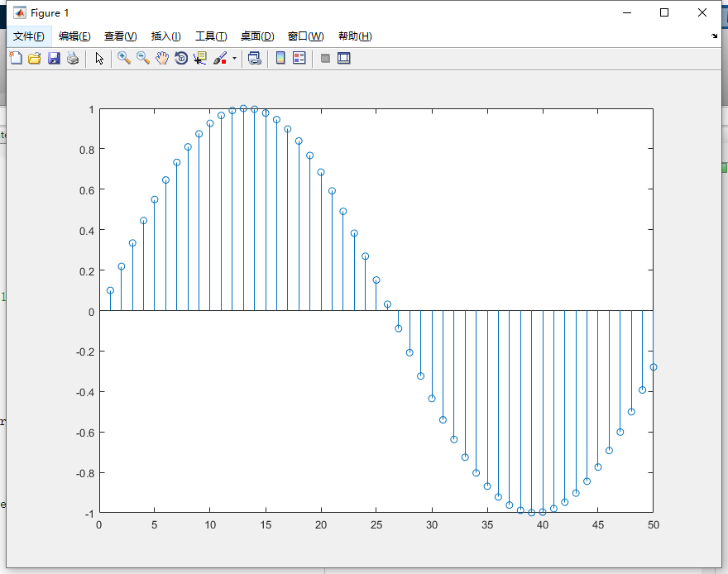Print the figure using the printer icon
The width and height of the screenshot is (728, 574).
click(73, 58)
